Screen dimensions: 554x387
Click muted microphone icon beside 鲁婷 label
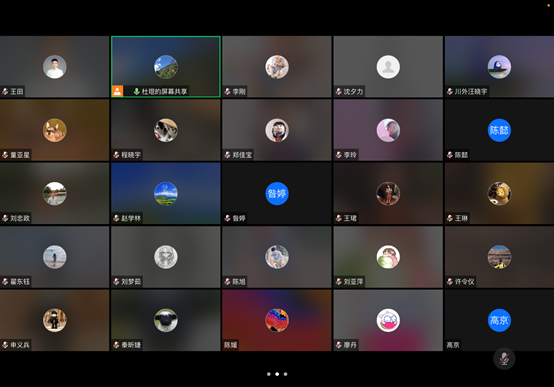[228, 218]
